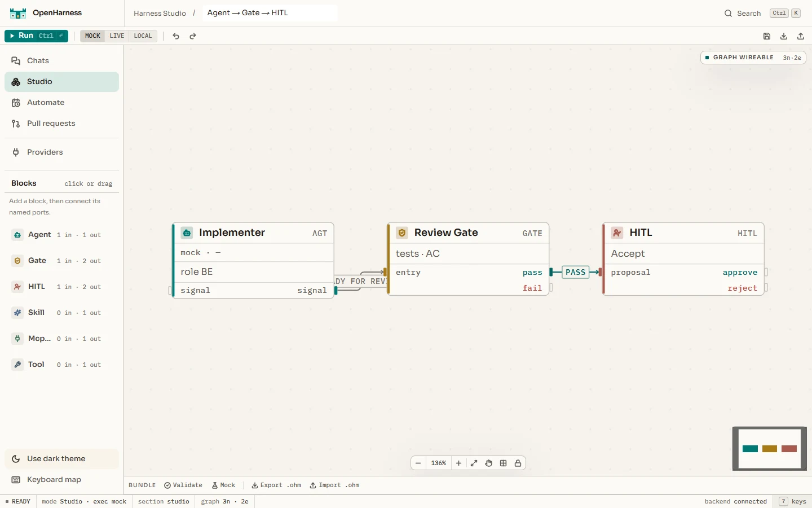The height and width of the screenshot is (508, 812).
Task: Switch execution mode to MOCK
Action: point(92,36)
